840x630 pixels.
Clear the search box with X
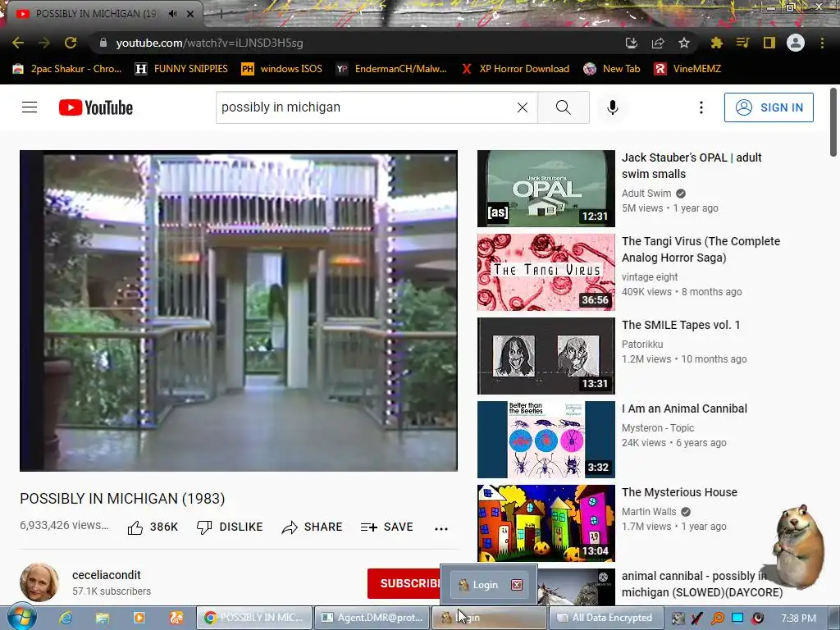point(523,107)
